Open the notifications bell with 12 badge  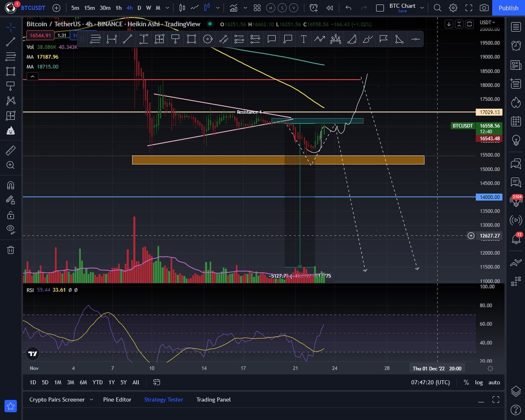coord(516,238)
